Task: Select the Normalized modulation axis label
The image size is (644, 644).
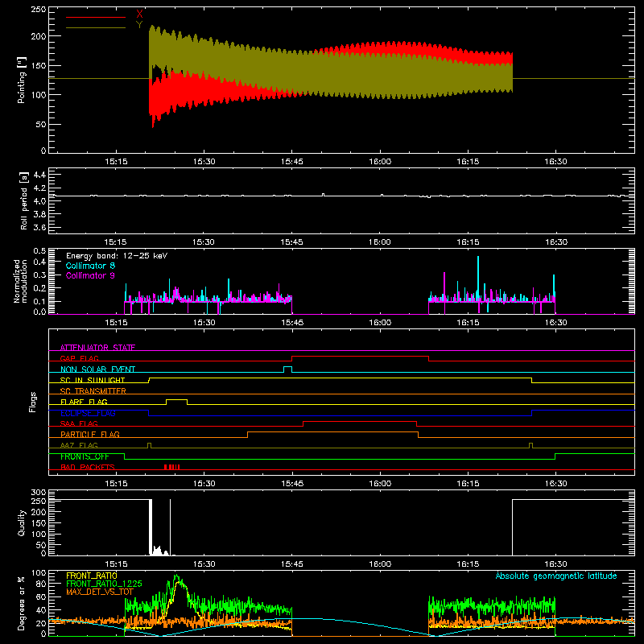Action: coord(20,281)
